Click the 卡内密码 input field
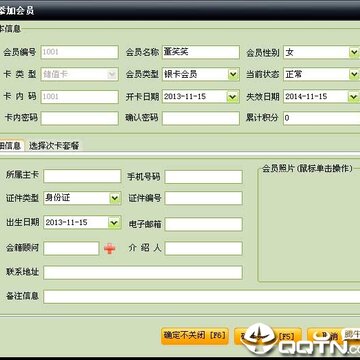The height and width of the screenshot is (360, 360). [x=80, y=118]
